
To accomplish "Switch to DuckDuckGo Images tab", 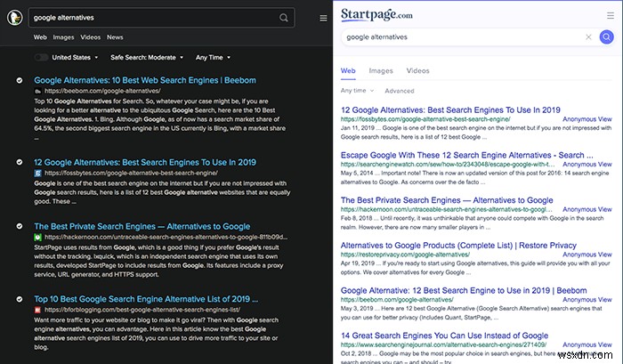I will (x=63, y=37).
